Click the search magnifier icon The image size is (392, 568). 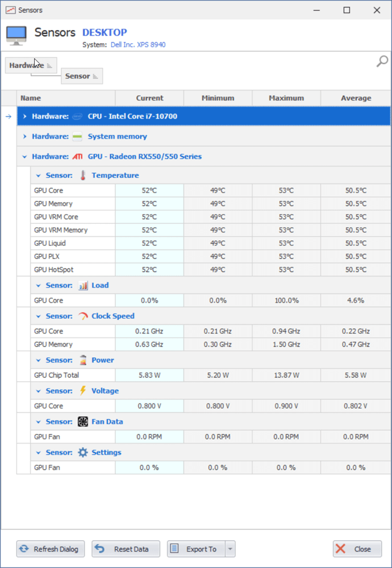382,61
